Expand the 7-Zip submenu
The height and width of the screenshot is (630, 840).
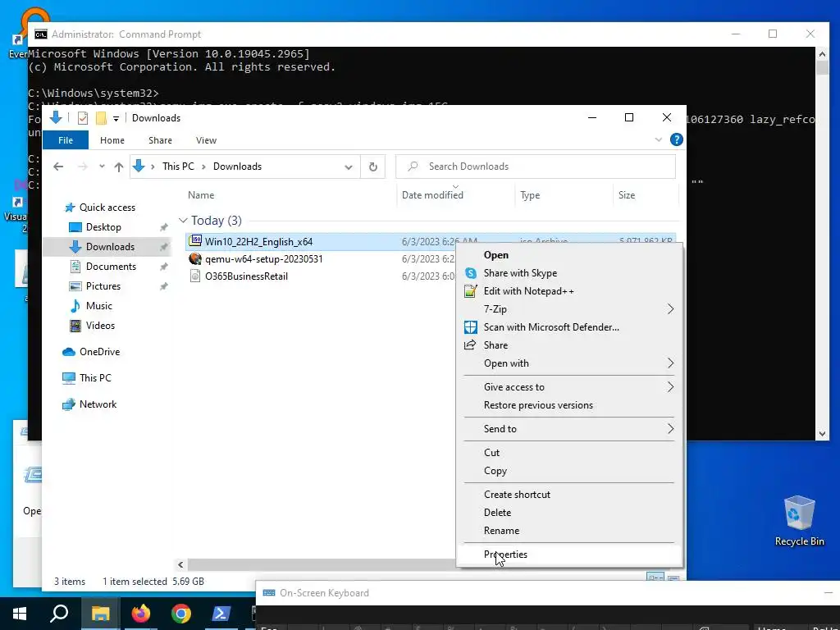(x=569, y=309)
